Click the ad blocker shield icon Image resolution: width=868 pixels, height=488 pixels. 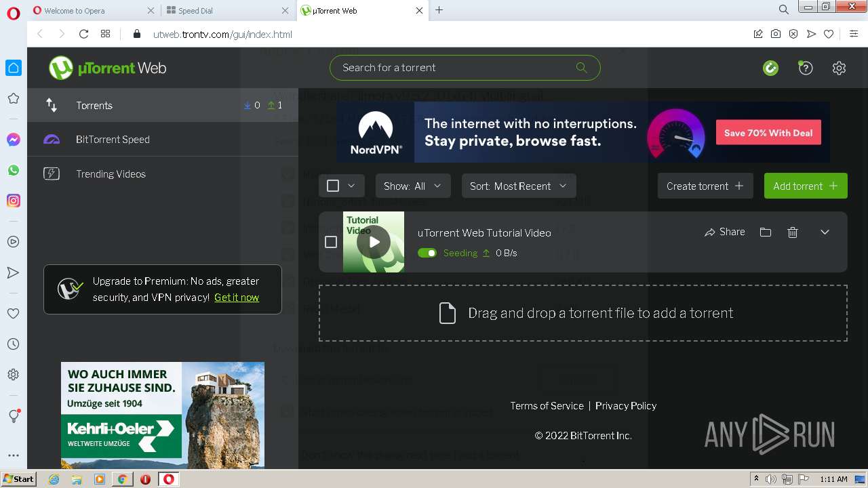[793, 34]
